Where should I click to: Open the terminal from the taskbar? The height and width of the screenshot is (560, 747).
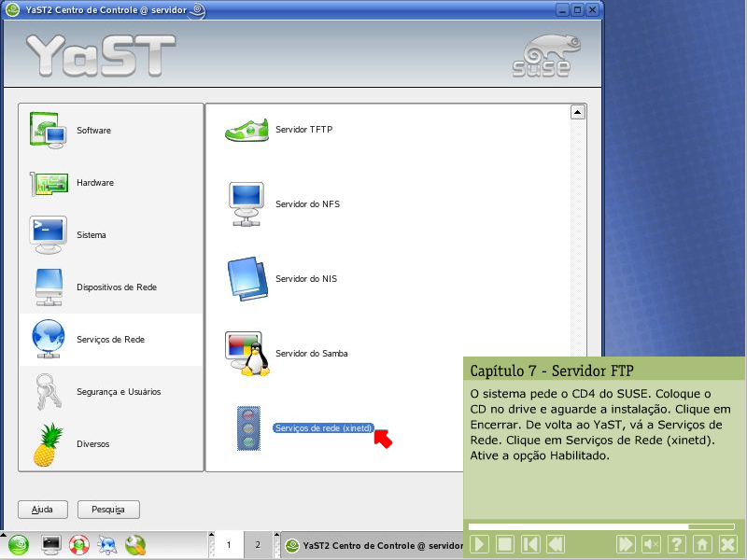tap(50, 545)
